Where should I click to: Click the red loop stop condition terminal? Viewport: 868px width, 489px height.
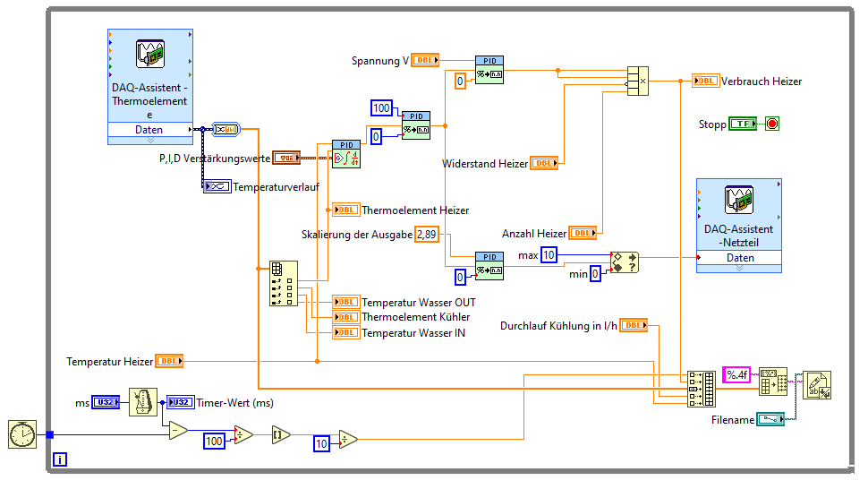772,124
